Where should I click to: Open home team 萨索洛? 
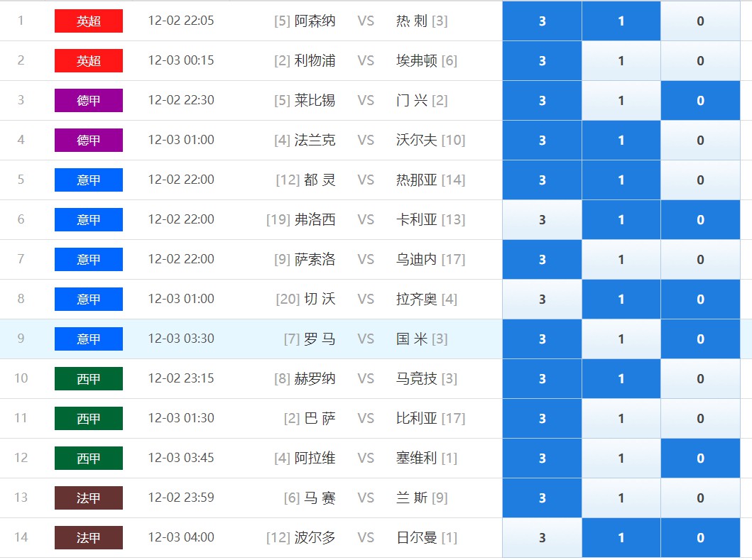click(x=315, y=259)
